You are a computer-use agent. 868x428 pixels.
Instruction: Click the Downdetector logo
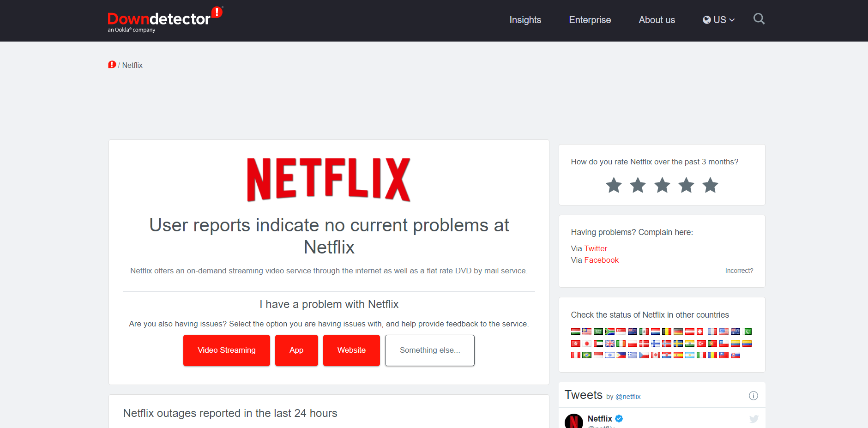[x=165, y=19]
